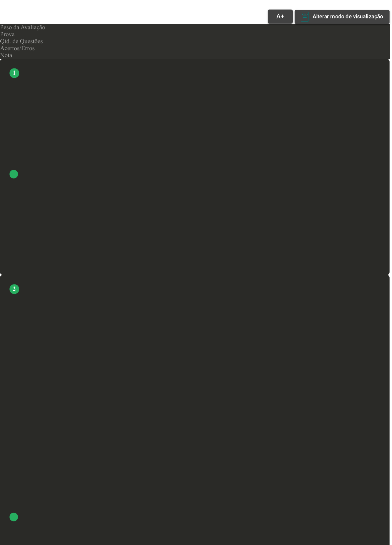Select the green question 2 badge
392x545 pixels.
pyautogui.click(x=14, y=289)
